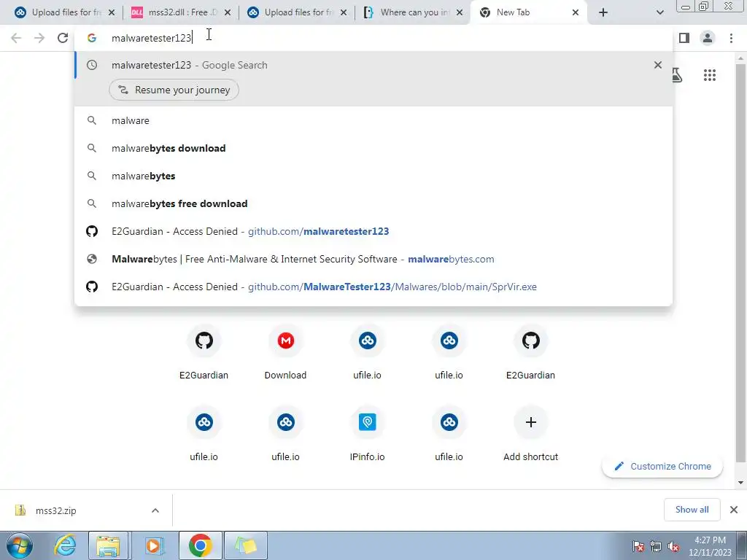747x560 pixels.
Task: Choose the plain 'malware' suggestion
Action: [x=373, y=120]
